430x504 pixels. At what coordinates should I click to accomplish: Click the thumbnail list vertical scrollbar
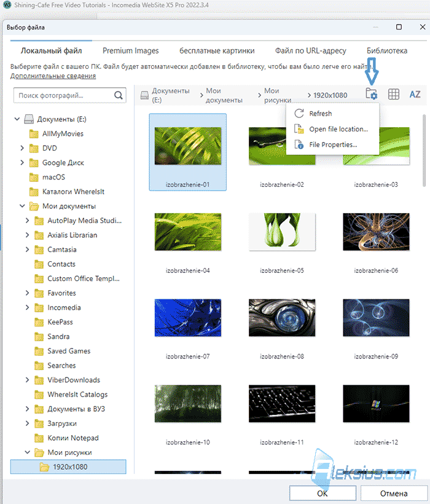click(424, 151)
